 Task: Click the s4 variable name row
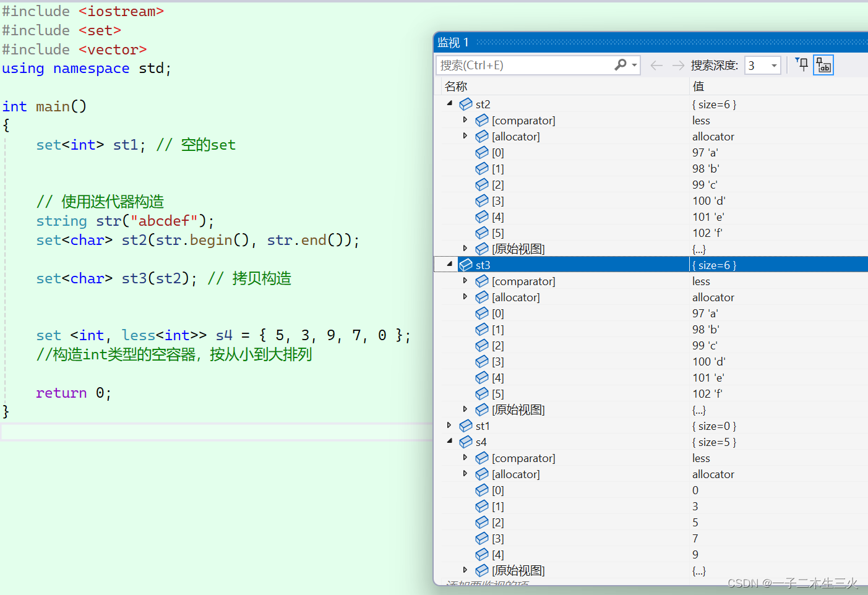[x=481, y=442]
